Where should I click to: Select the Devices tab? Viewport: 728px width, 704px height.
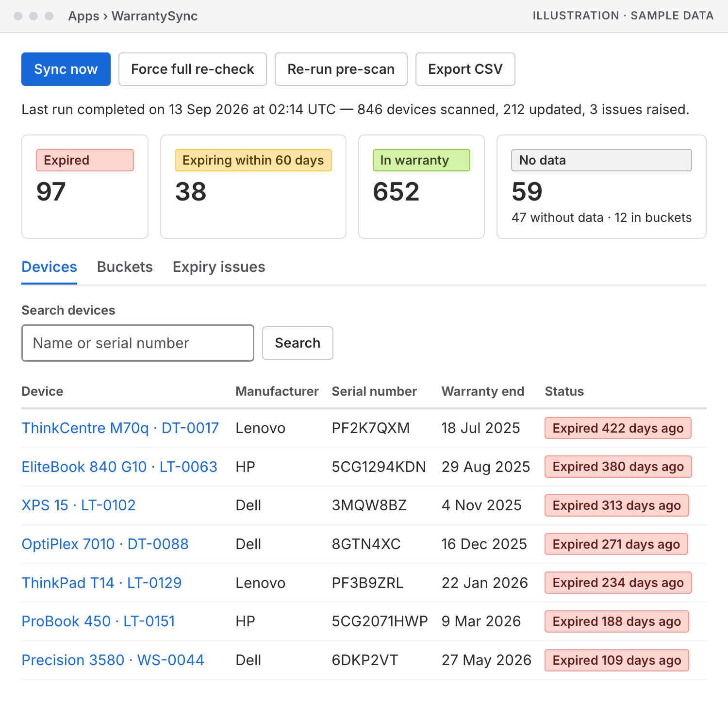[x=50, y=267]
